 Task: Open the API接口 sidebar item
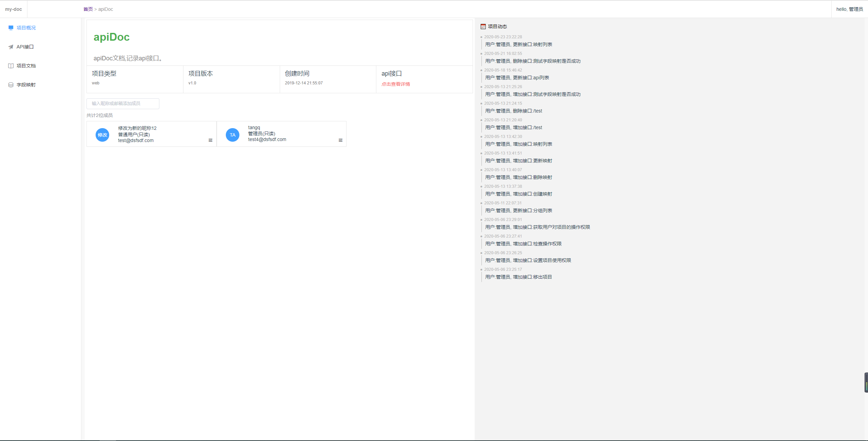coord(25,47)
